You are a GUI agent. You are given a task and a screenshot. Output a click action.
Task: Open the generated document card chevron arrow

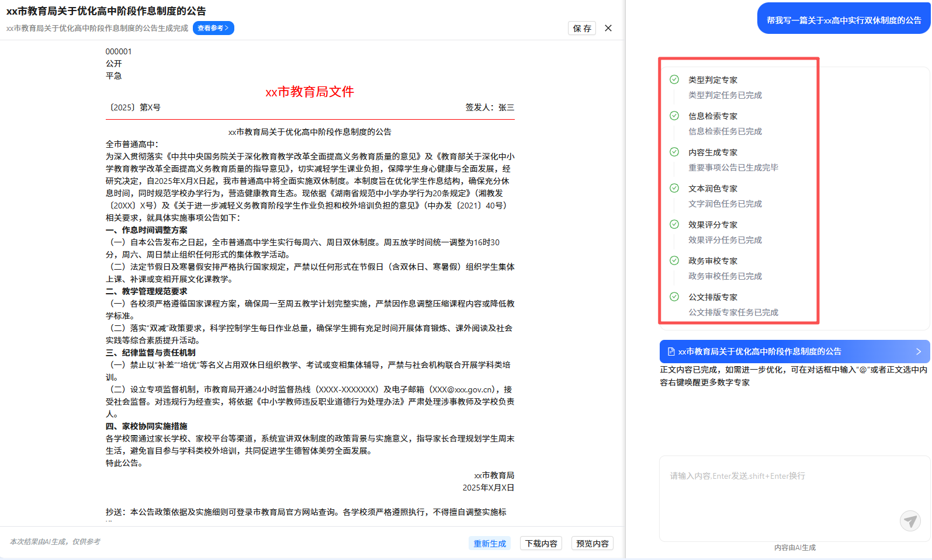[x=918, y=352]
